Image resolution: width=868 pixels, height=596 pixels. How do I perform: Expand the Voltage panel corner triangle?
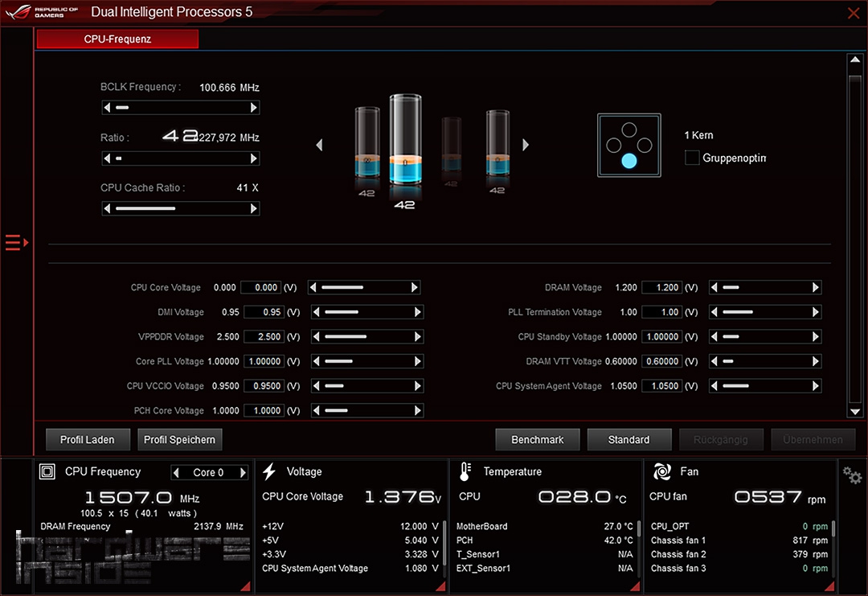pos(440,587)
